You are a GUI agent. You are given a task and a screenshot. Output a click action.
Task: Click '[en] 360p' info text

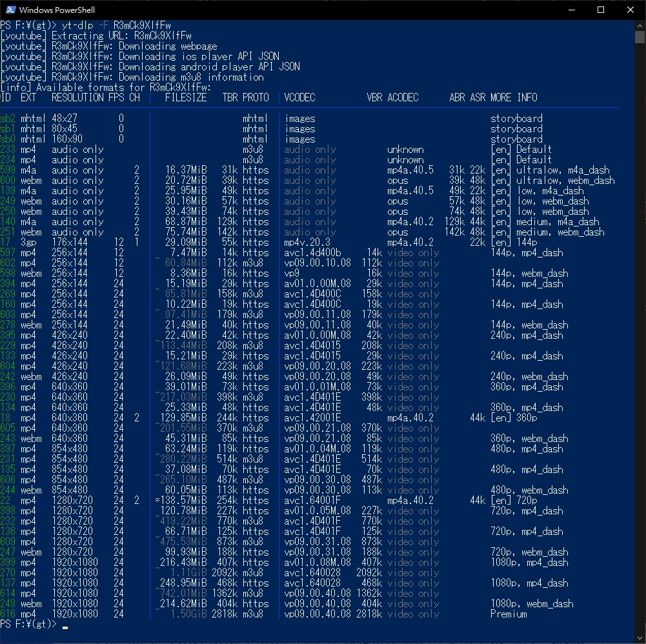click(x=514, y=418)
